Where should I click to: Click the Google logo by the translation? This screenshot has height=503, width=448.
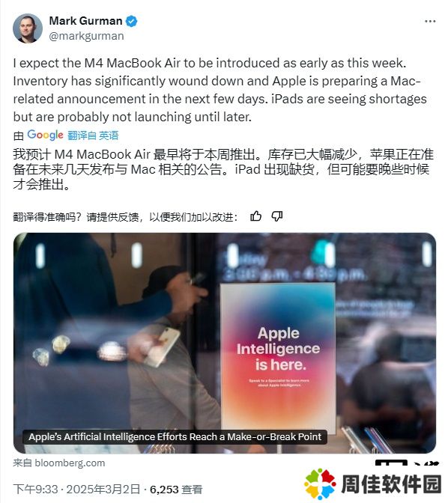pos(45,135)
